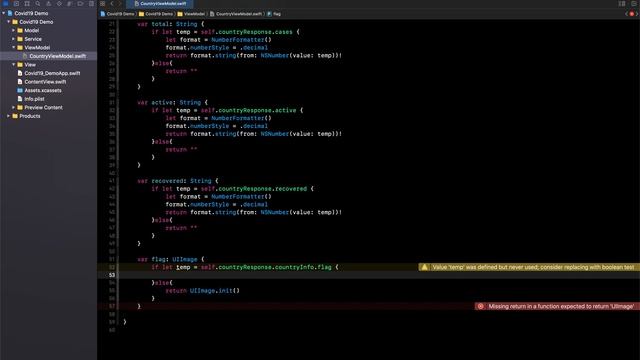Select the Service folder row

[49, 39]
